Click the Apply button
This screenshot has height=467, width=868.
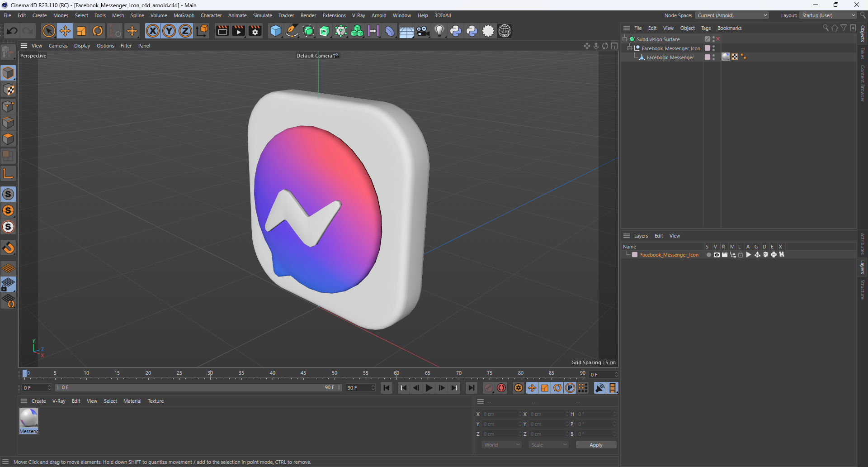(596, 445)
